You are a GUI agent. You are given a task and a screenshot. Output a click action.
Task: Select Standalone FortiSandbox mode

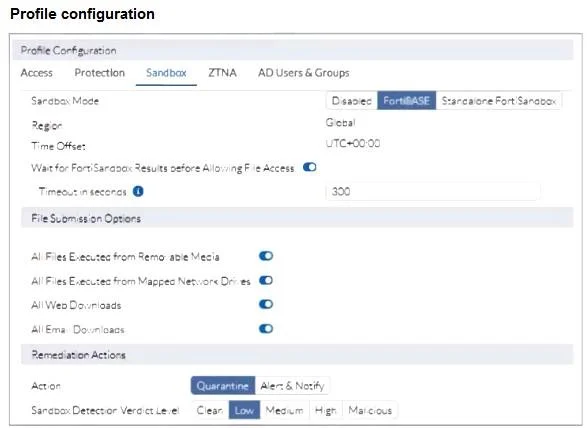[x=499, y=101]
